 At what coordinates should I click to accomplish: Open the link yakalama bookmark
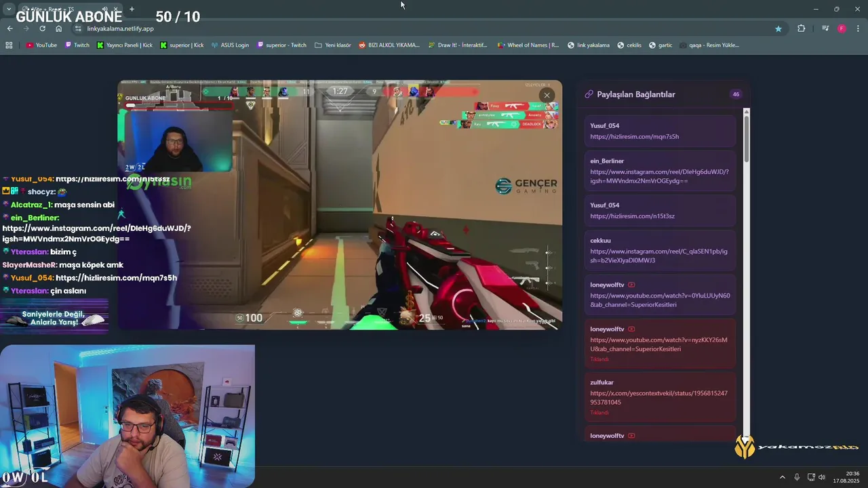click(x=588, y=45)
